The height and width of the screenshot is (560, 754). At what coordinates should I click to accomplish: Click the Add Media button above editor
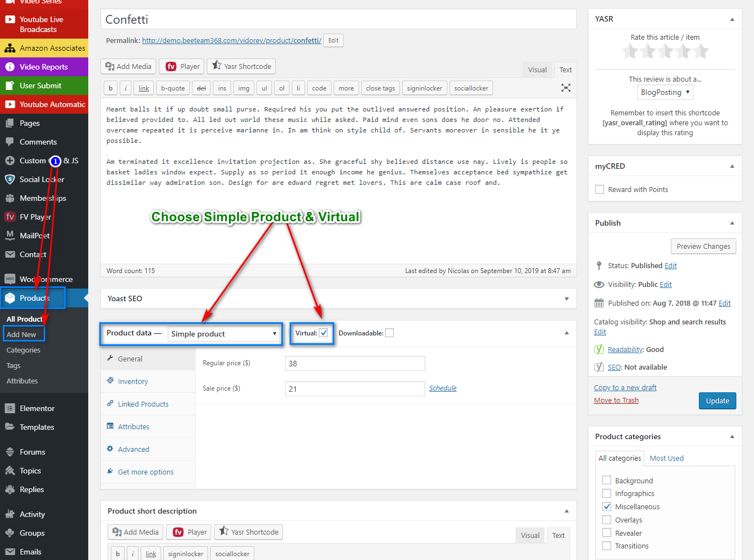pyautogui.click(x=129, y=66)
